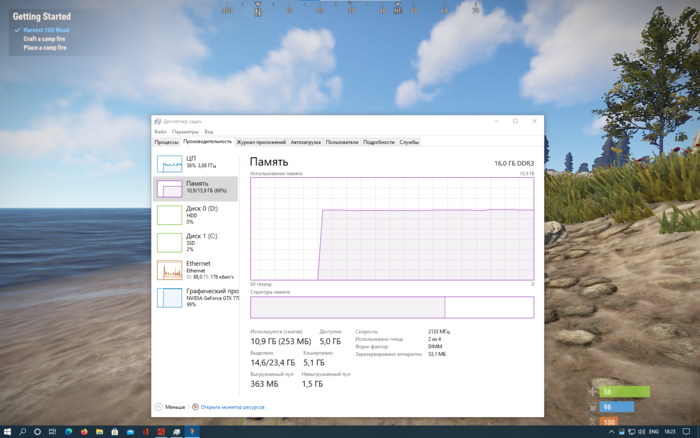Launch Cortana circle icon in taskbar
This screenshot has width=700, height=438.
click(38, 432)
